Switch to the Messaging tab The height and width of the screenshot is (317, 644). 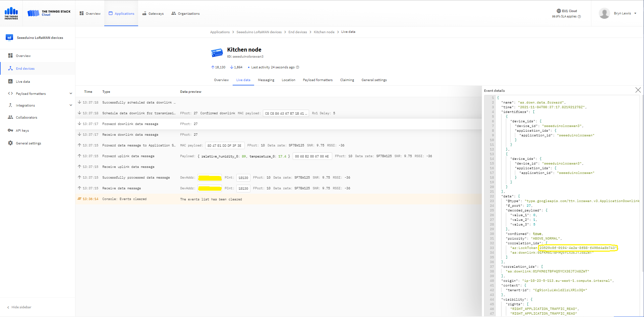point(266,80)
